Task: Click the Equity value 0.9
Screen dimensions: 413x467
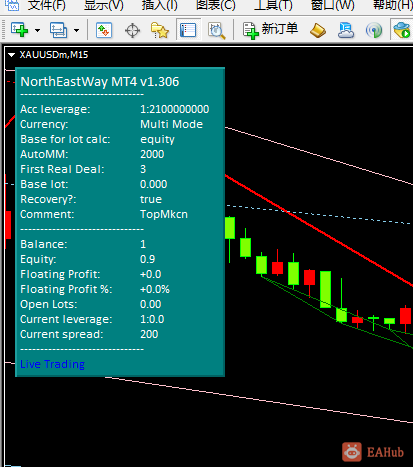Action: click(x=148, y=259)
